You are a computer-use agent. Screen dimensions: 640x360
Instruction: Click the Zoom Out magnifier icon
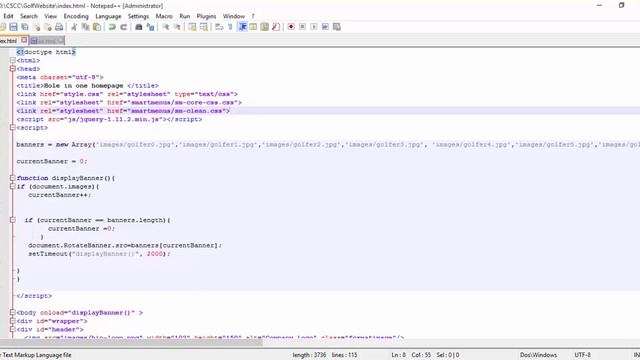coord(177,27)
